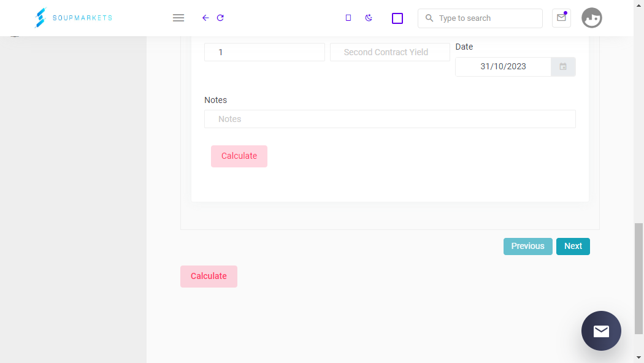Click the scrollbar down arrow

638,357
